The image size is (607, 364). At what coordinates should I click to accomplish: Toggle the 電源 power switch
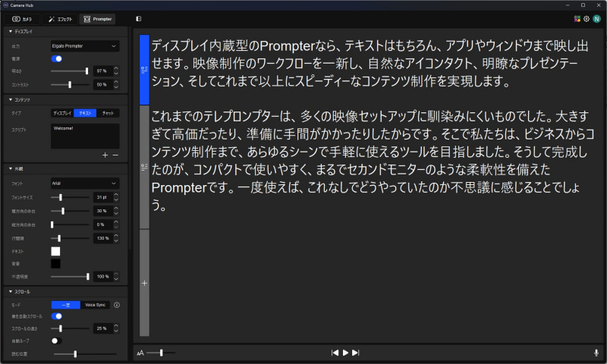56,59
